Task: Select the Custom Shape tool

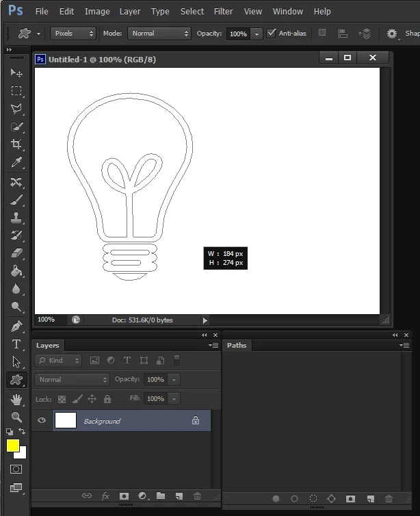Action: [16, 380]
